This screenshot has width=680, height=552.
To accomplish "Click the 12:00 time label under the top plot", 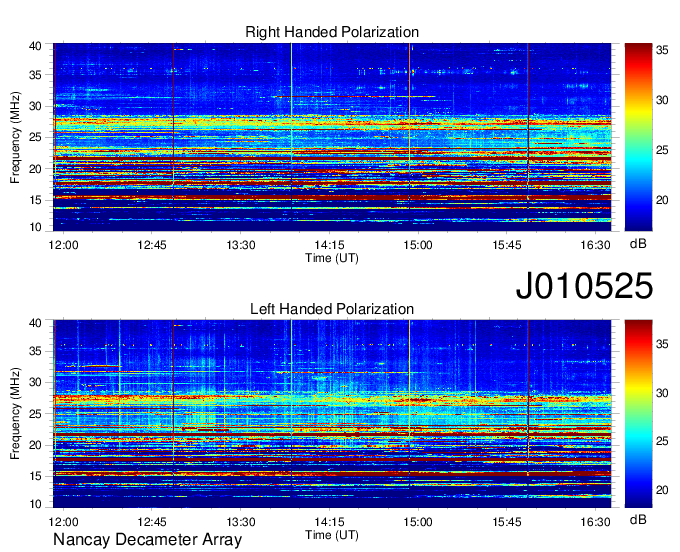I will pyautogui.click(x=63, y=245).
